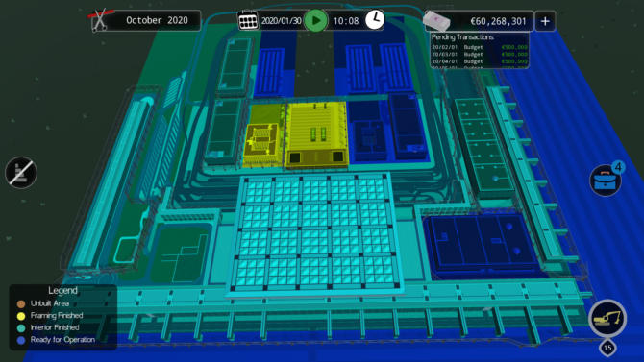Open the briefcase icon with badge 4
The height and width of the screenshot is (362, 644).
click(606, 180)
